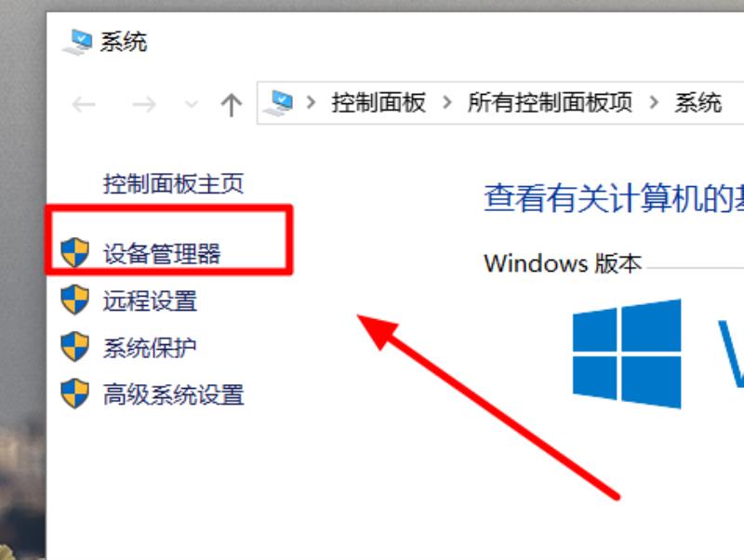Open the 设备管理器 link

[162, 253]
